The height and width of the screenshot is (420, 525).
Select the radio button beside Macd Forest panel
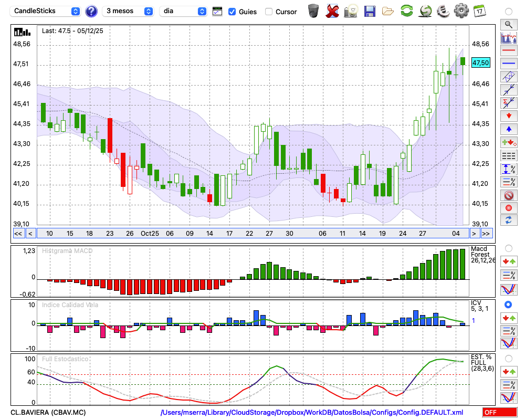[508, 248]
